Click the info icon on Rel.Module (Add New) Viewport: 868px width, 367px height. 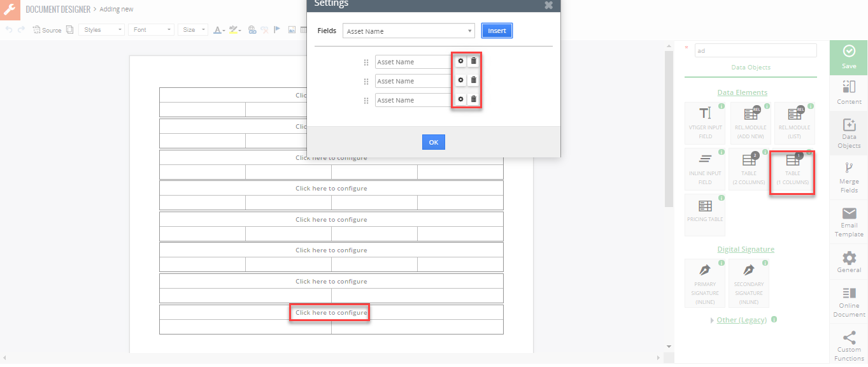[x=766, y=106]
